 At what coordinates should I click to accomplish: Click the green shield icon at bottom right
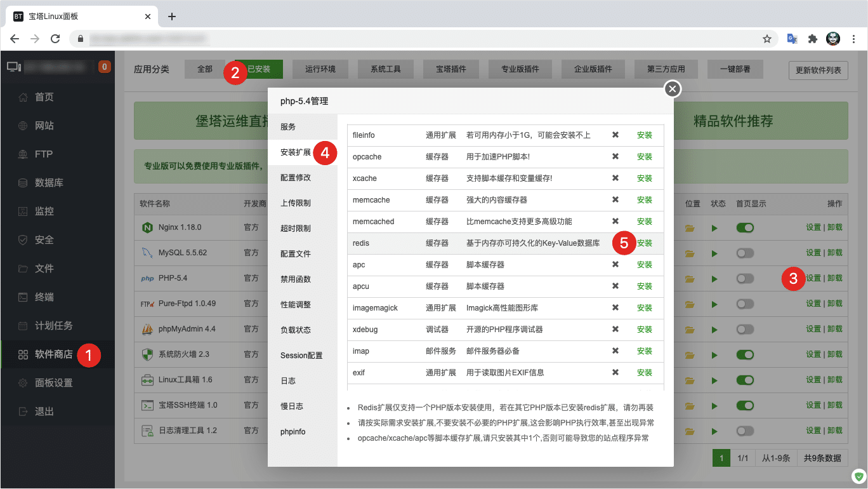point(858,475)
